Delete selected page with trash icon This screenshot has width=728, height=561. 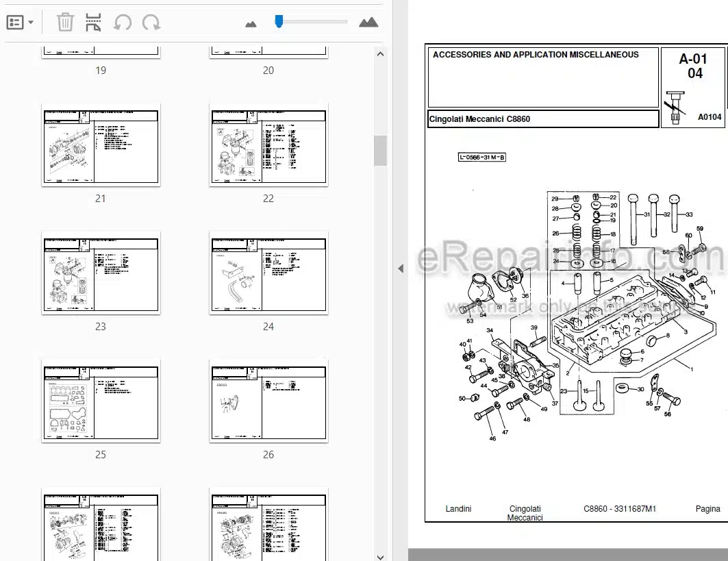click(x=65, y=23)
